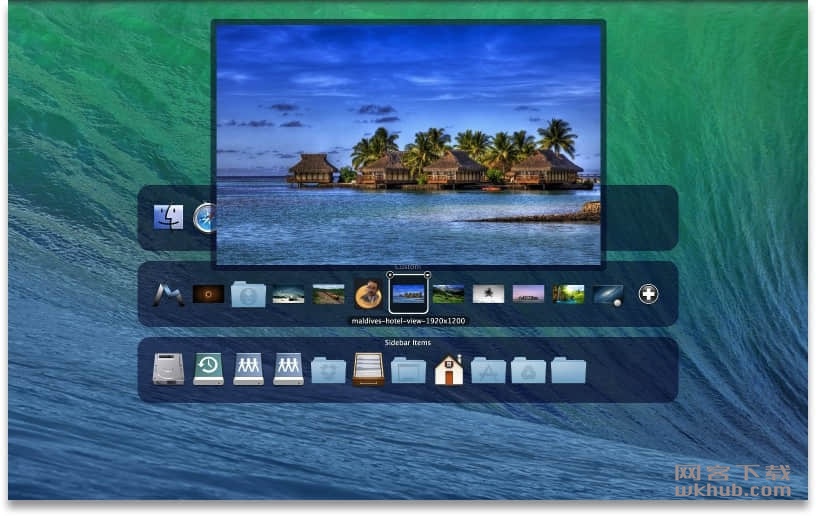816x516 pixels.
Task: Click the large Maldives preview image
Action: tap(409, 145)
